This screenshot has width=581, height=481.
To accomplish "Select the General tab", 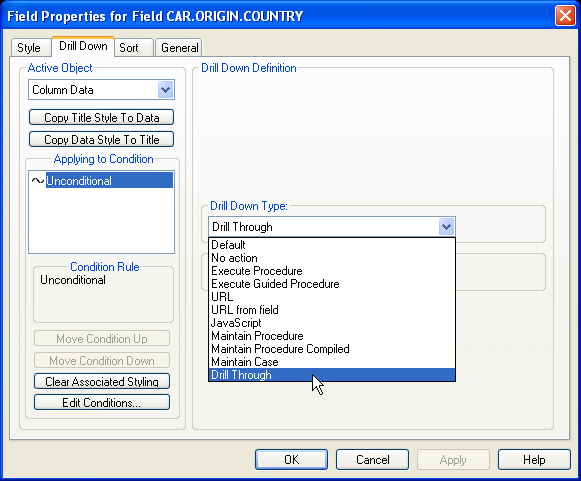I will tap(179, 48).
